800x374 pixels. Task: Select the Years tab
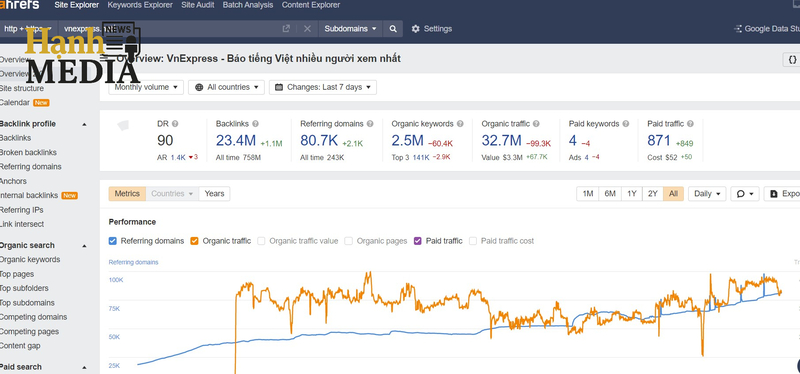pos(214,194)
